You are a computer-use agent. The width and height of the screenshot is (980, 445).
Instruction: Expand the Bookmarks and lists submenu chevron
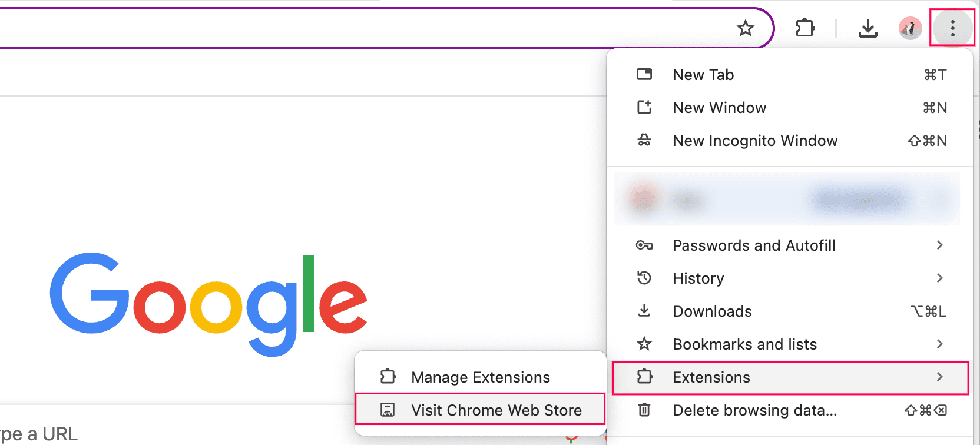pyautogui.click(x=940, y=344)
